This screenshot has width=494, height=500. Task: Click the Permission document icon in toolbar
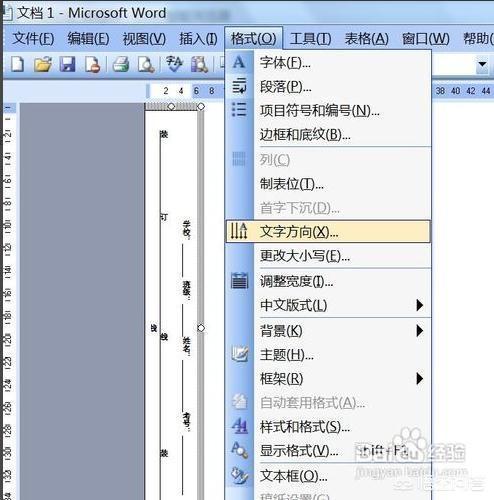click(92, 64)
